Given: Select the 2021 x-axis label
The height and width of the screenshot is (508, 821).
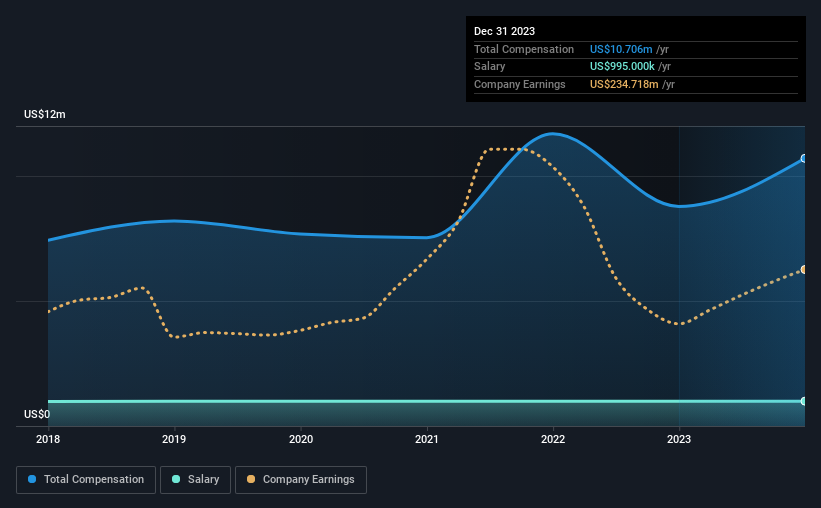Looking at the screenshot, I should (427, 439).
